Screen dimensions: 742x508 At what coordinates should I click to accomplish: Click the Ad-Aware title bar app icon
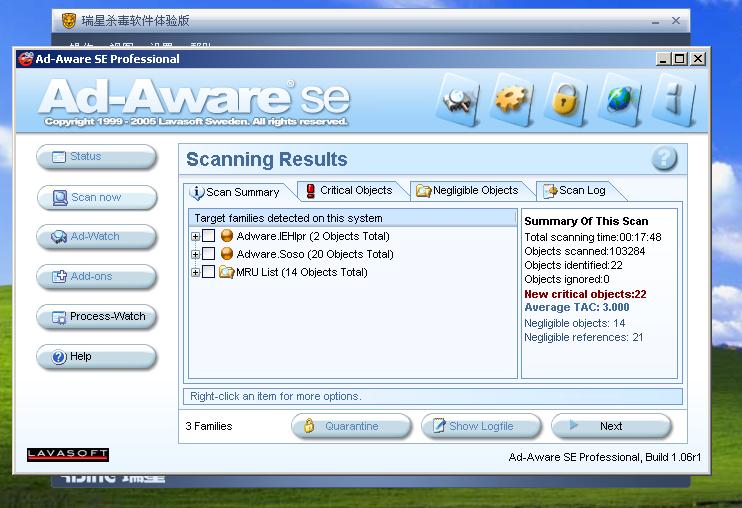pos(25,59)
